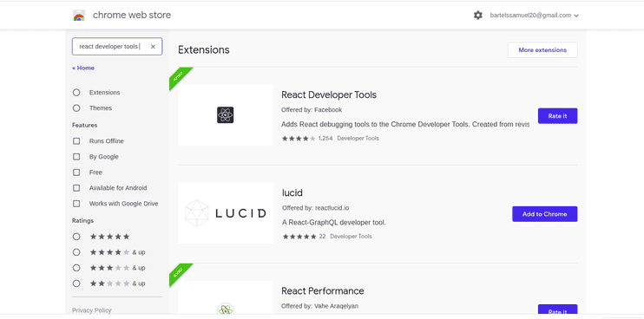Clear search with the X icon
The width and height of the screenshot is (644, 319).
(153, 47)
